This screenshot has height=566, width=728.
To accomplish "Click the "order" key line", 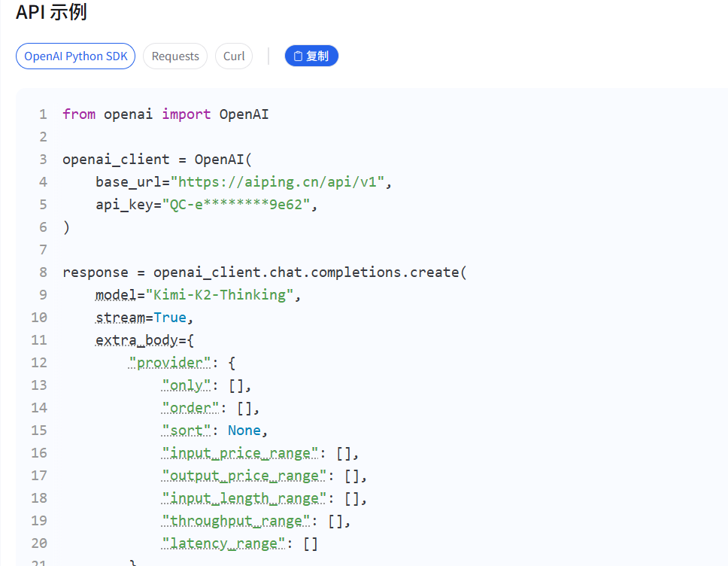I will click(x=211, y=408).
